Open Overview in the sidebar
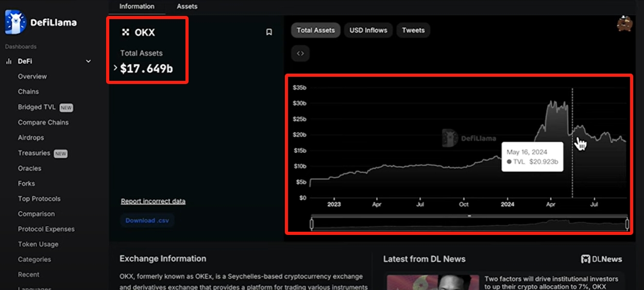Image resolution: width=644 pixels, height=290 pixels. click(32, 77)
